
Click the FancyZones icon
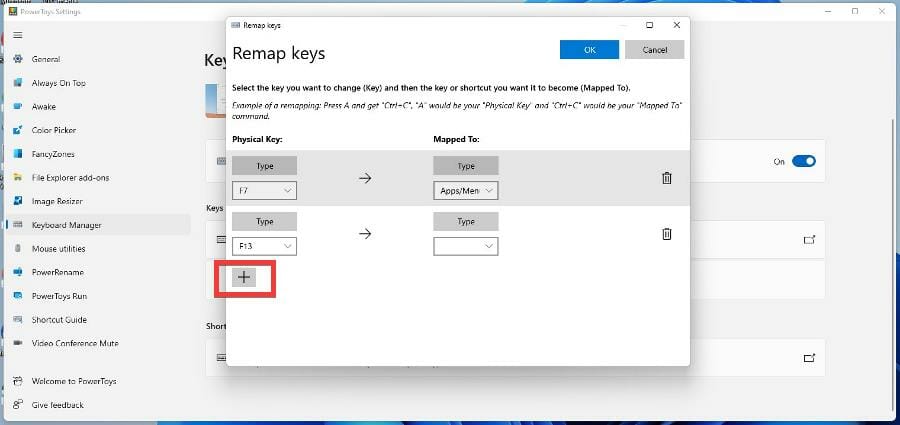point(18,154)
